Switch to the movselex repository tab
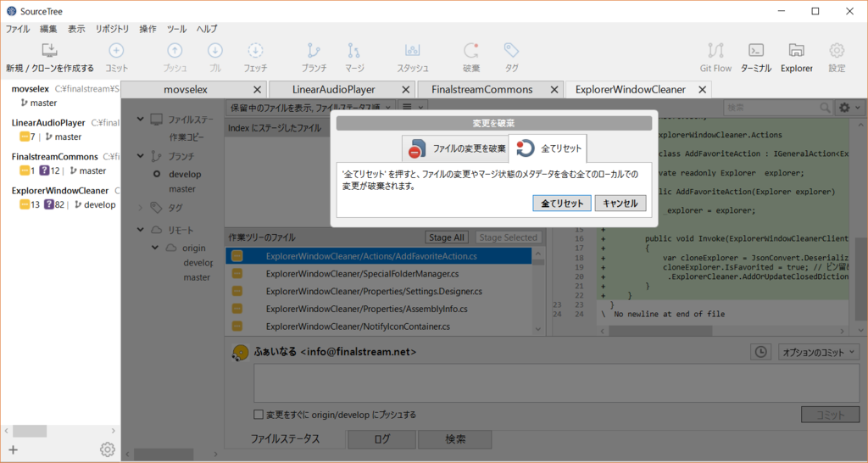Screen dimensions: 868x463 (x=193, y=90)
